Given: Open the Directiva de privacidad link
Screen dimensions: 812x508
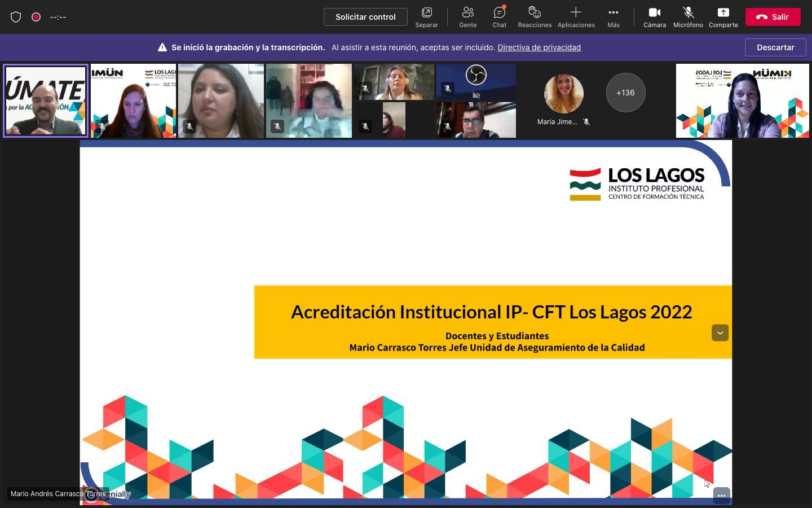Looking at the screenshot, I should coord(539,47).
